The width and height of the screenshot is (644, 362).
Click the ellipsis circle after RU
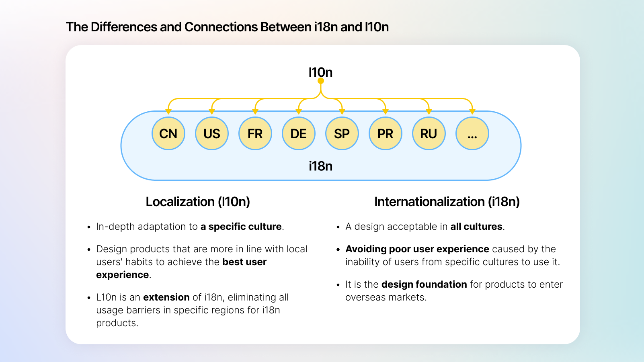472,133
